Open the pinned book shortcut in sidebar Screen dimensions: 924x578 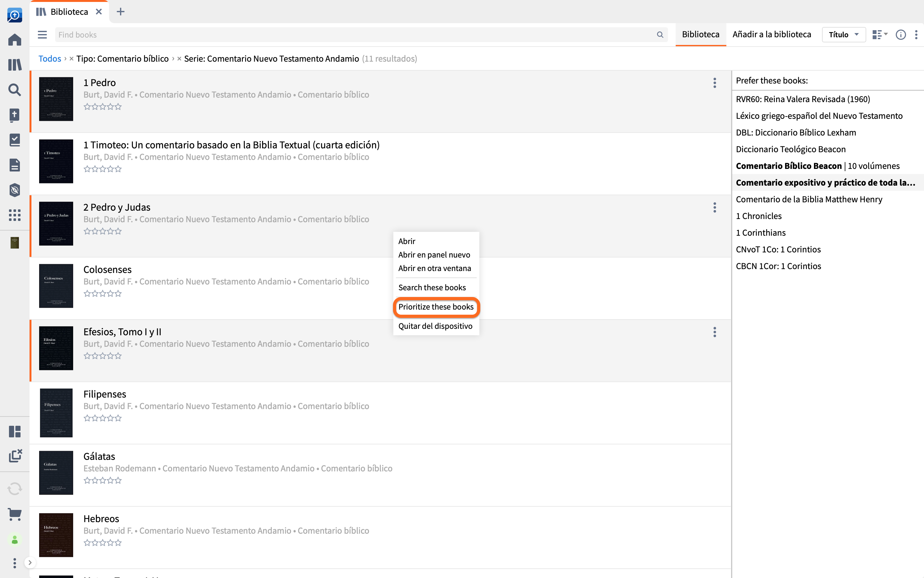14,243
